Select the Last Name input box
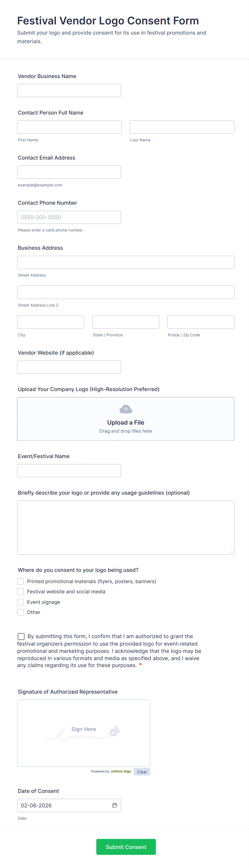 182,127
